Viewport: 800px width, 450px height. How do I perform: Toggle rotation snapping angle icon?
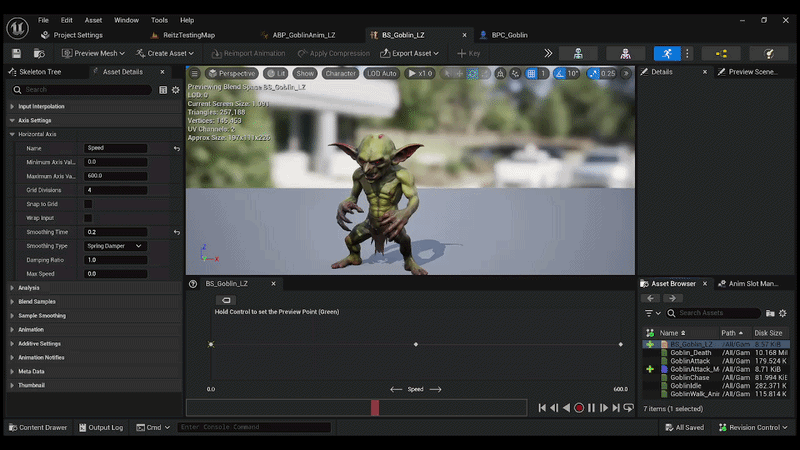(x=560, y=73)
